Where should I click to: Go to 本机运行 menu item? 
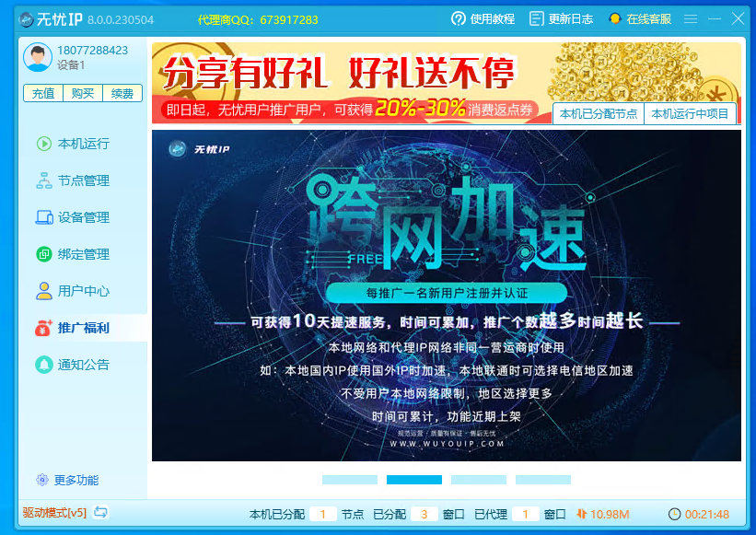pos(82,144)
